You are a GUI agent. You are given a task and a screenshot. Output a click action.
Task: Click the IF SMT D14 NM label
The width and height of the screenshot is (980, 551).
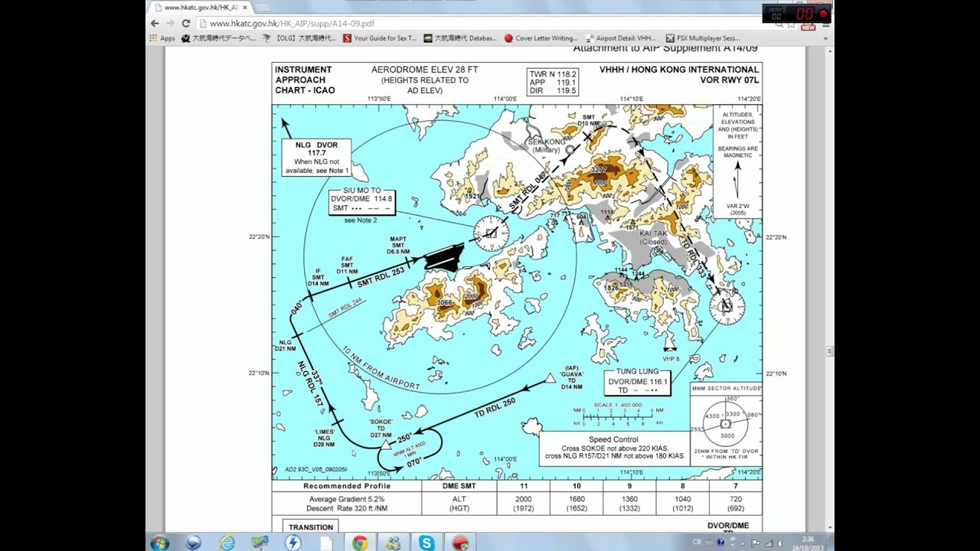(318, 277)
